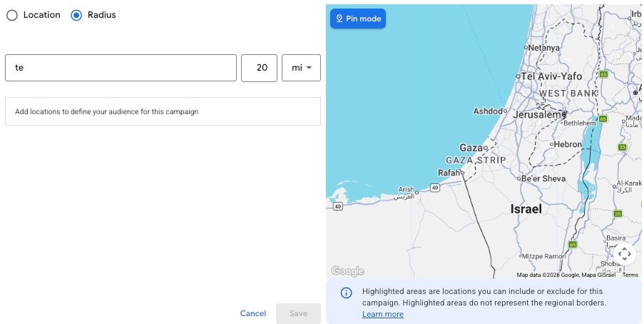The height and width of the screenshot is (324, 644).
Task: Click the info icon in the highlighted areas notice
Action: (346, 293)
